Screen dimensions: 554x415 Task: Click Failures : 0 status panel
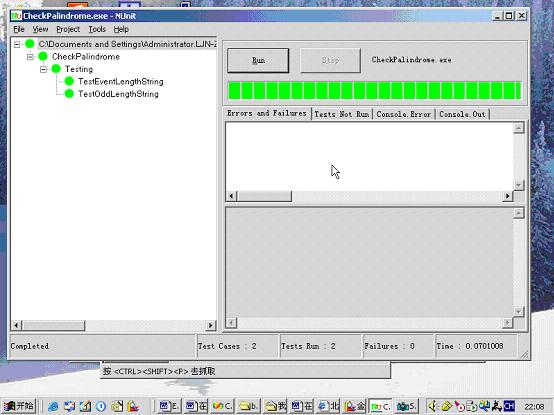click(x=398, y=346)
